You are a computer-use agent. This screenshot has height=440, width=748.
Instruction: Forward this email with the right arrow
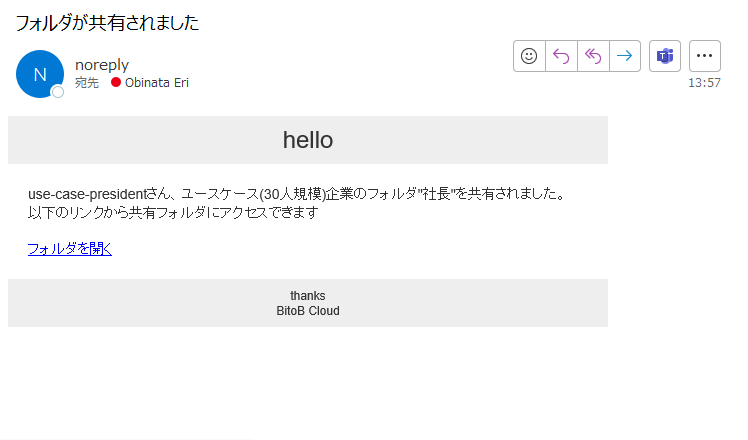point(625,56)
